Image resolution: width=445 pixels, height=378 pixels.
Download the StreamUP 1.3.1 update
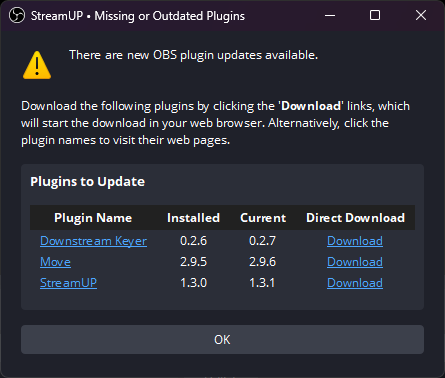click(x=355, y=283)
